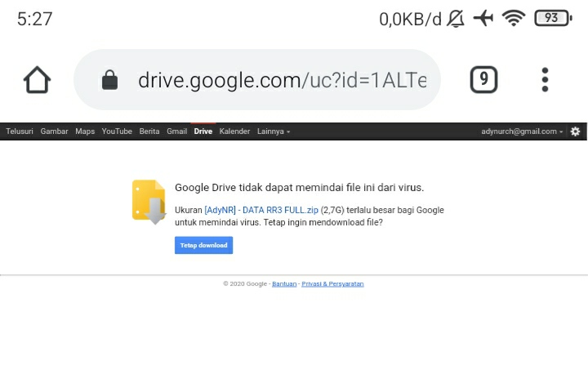Open the [AdyNR] - DATA RR3 FULL.zip link
The width and height of the screenshot is (588, 365).
point(261,210)
